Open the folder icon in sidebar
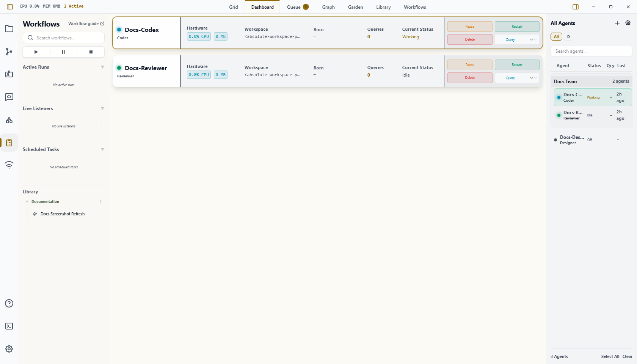The width and height of the screenshot is (637, 364). click(9, 29)
